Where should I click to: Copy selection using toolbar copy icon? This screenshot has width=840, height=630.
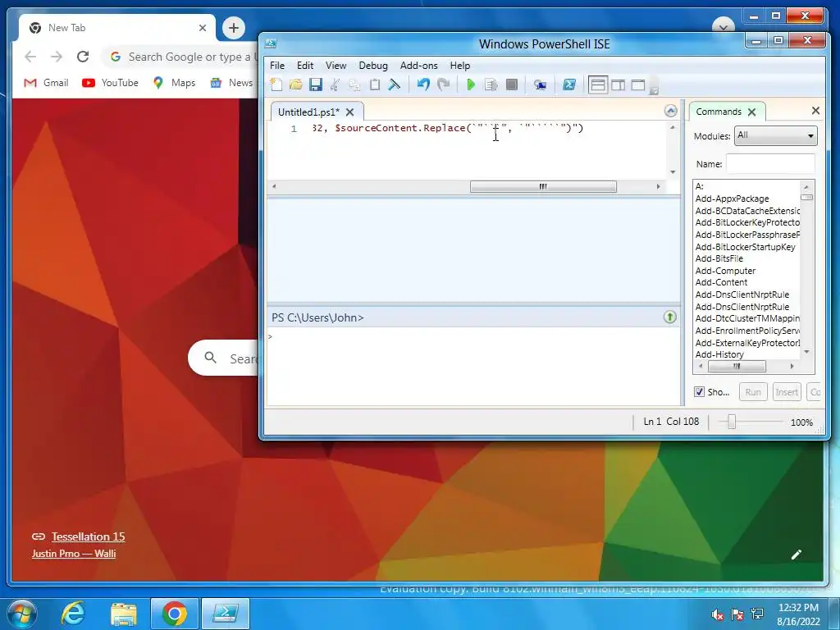click(x=354, y=84)
